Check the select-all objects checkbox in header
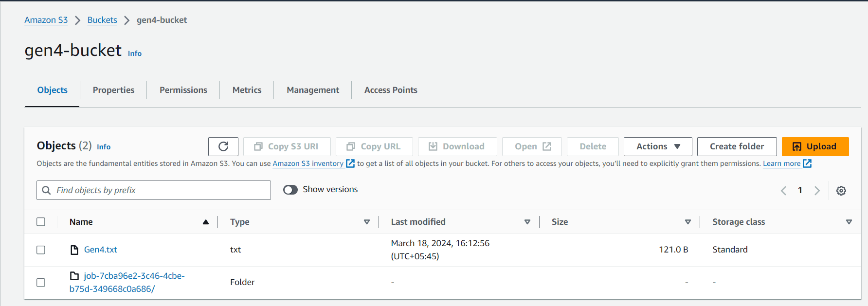The image size is (868, 306). 41,222
